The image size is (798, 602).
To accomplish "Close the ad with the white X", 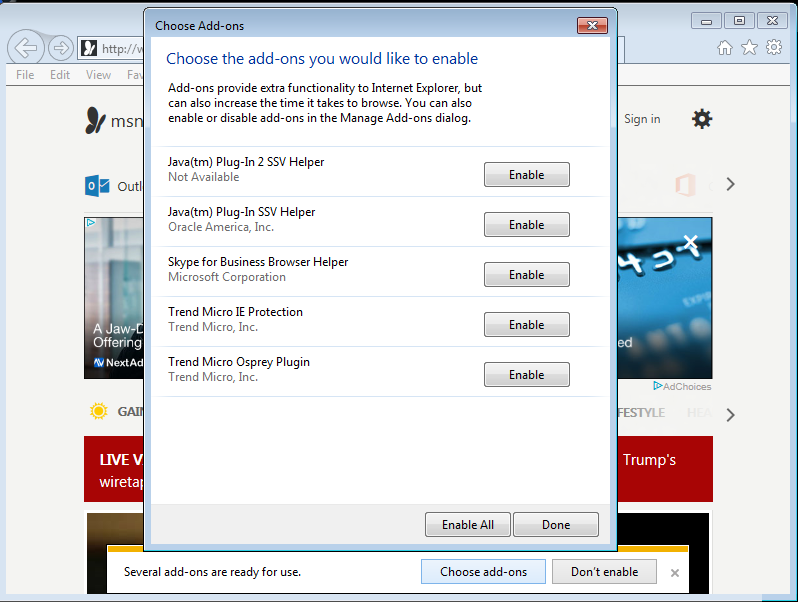I will pos(690,242).
